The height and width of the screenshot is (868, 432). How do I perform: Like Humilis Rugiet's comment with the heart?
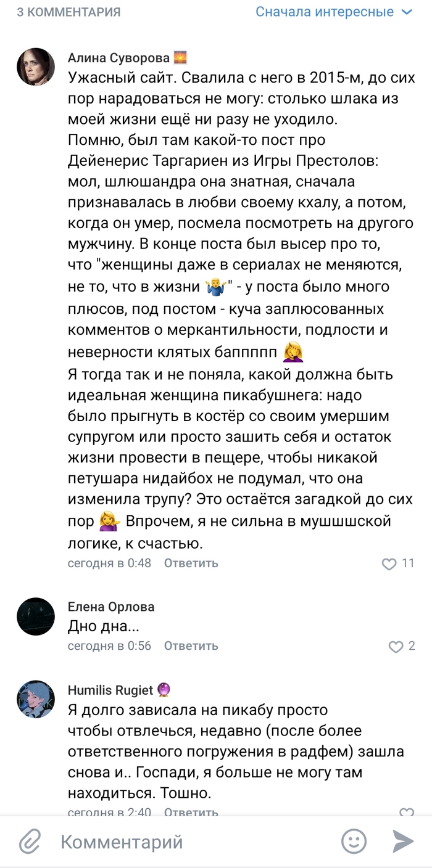(x=406, y=813)
